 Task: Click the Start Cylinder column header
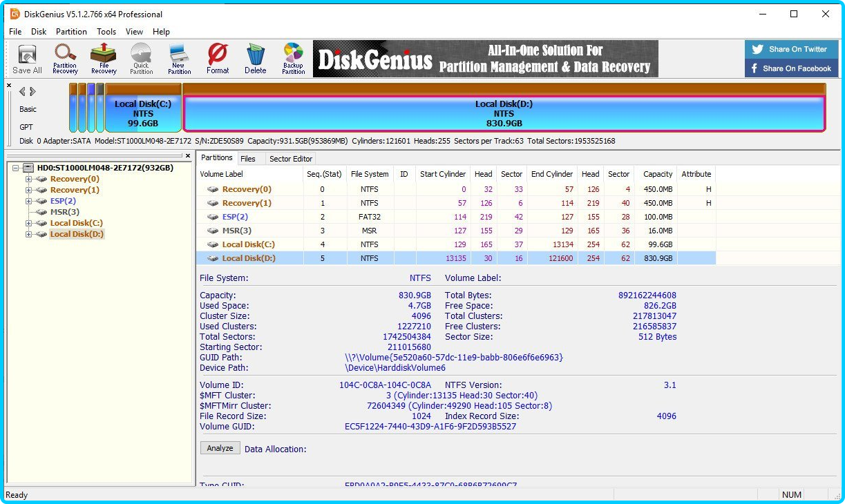pyautogui.click(x=443, y=174)
